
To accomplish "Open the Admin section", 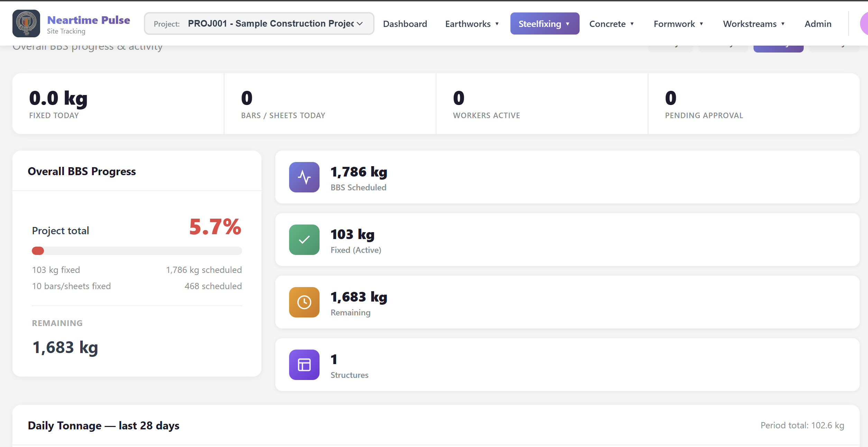I will point(818,23).
